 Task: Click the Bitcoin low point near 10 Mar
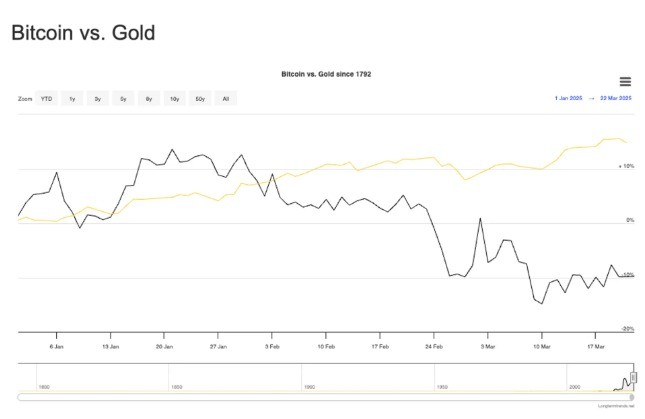point(542,304)
